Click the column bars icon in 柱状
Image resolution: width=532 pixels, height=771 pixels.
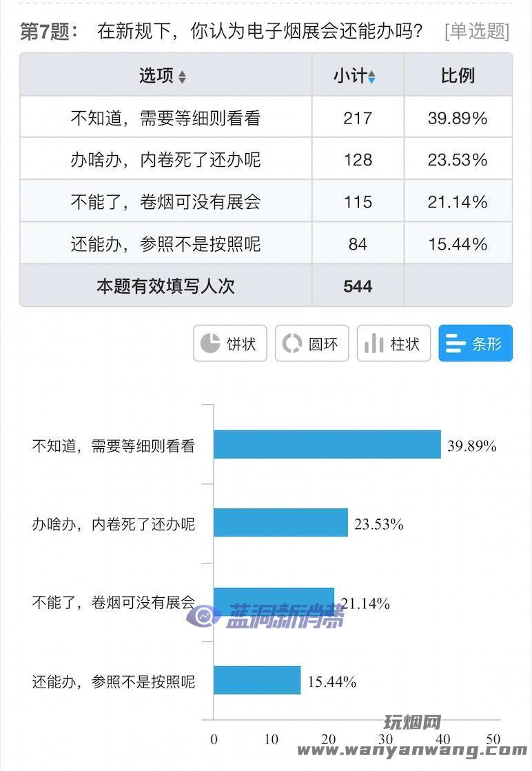click(x=374, y=343)
